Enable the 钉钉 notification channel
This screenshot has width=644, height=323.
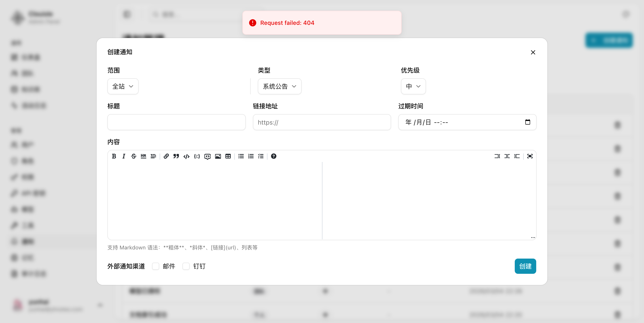186,266
